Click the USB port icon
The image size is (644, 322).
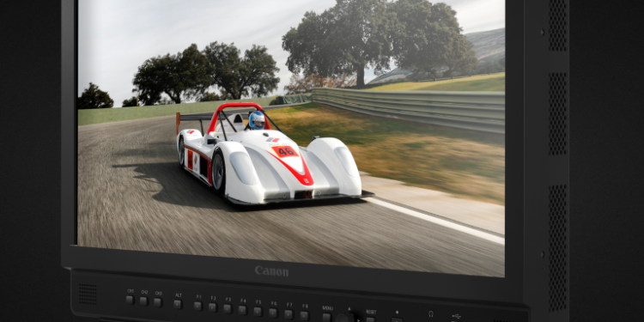click(x=456, y=317)
